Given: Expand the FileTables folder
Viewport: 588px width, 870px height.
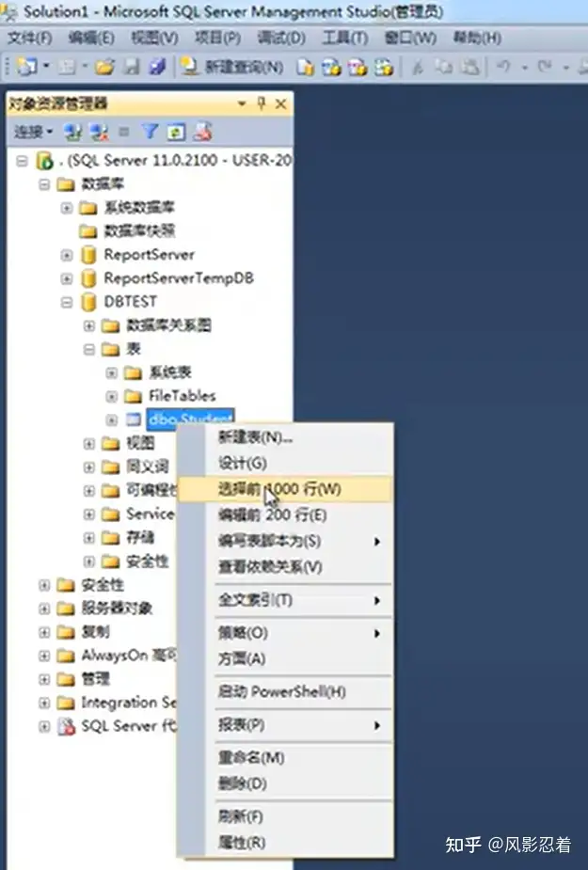Looking at the screenshot, I should (x=112, y=396).
